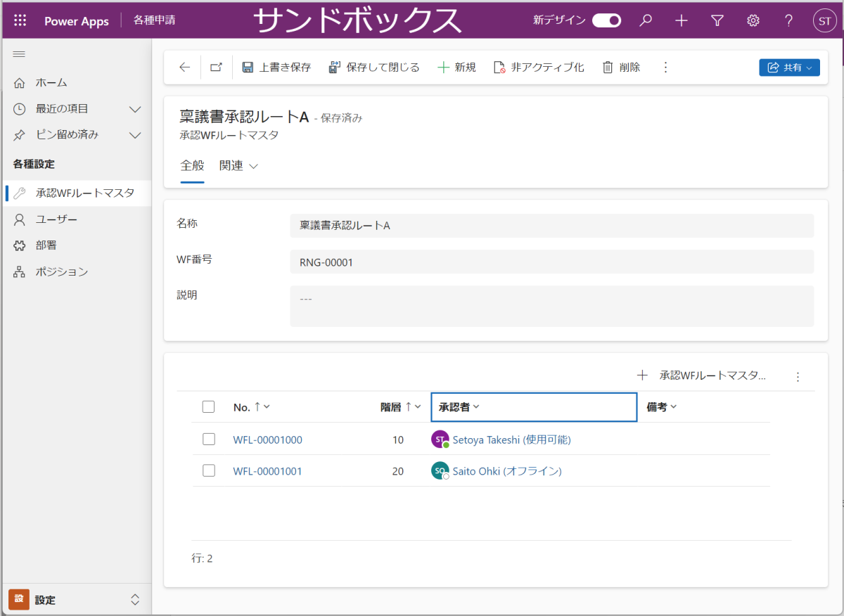This screenshot has width=844, height=616.
Task: Open the Power Apps app launcher waffle
Action: (x=19, y=20)
